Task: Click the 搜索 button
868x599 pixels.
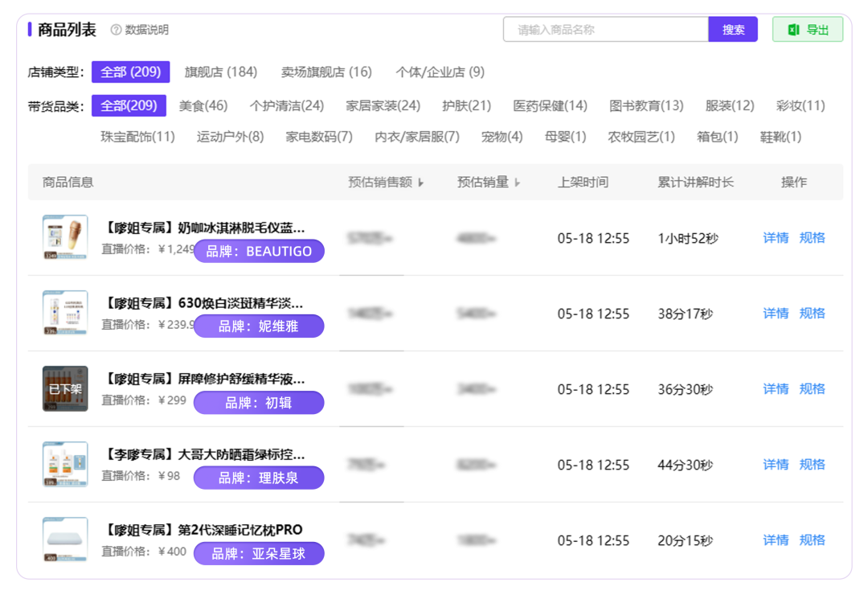Action: [733, 29]
